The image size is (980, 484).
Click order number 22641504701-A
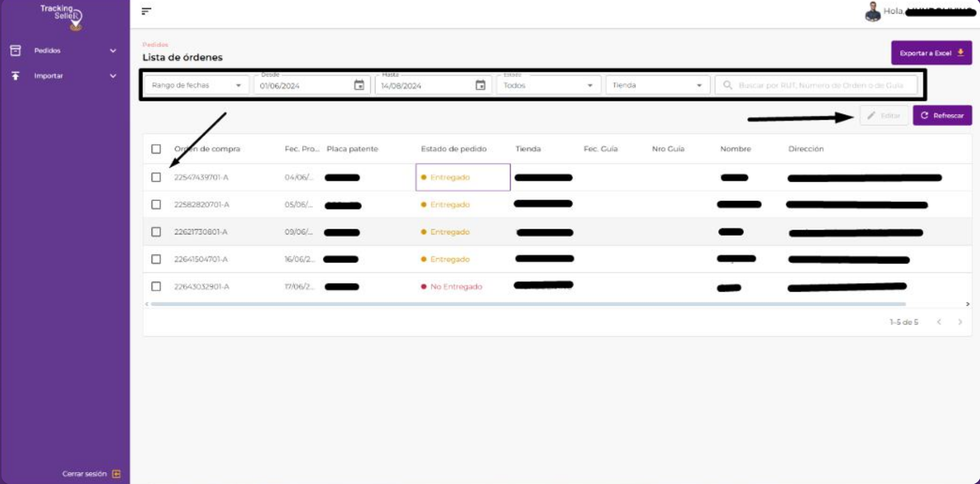(x=200, y=259)
